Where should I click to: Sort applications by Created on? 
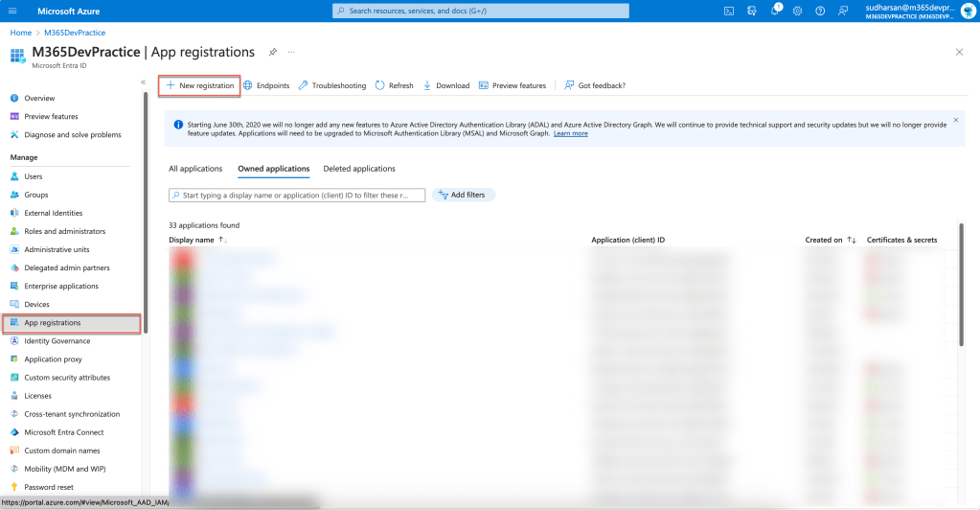coord(852,240)
